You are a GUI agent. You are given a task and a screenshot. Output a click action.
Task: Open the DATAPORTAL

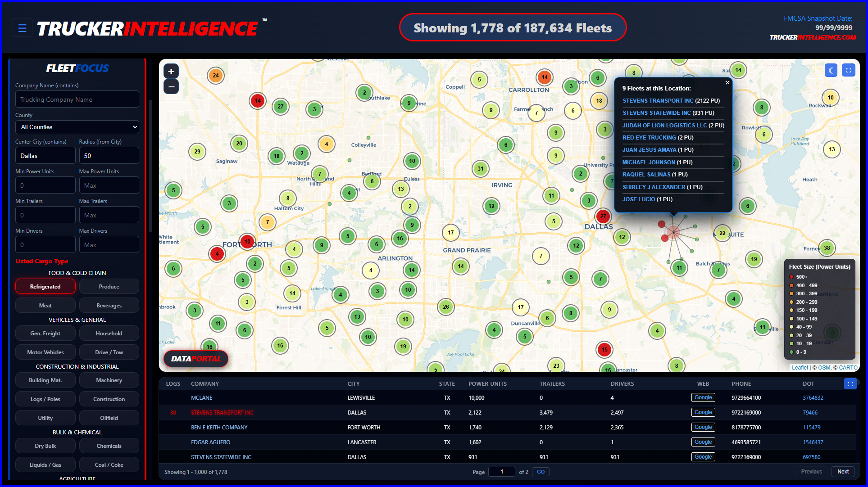196,359
